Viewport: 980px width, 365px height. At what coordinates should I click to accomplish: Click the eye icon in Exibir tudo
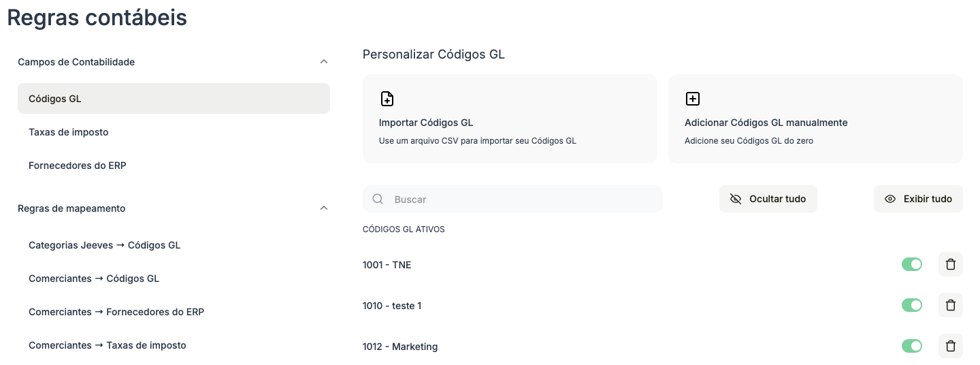tap(890, 199)
